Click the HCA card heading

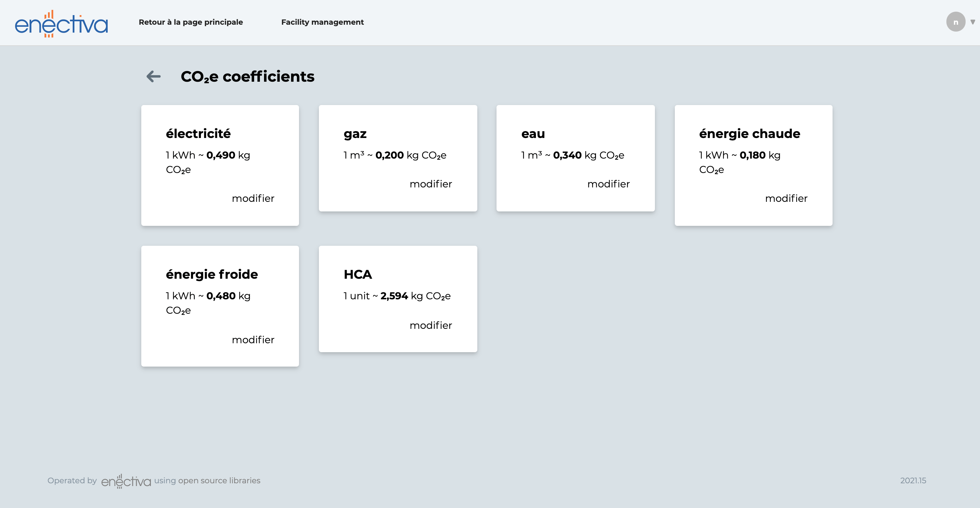click(x=358, y=274)
